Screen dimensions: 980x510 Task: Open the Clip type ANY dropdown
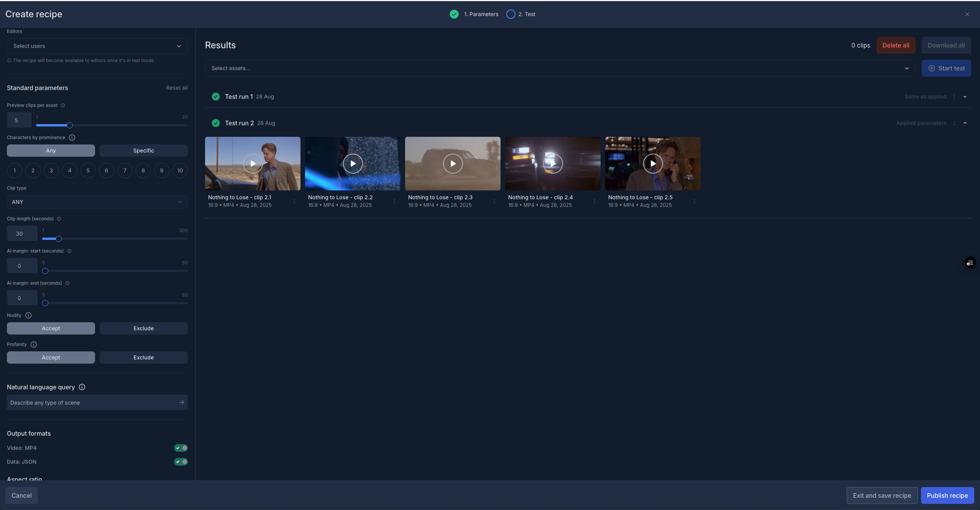point(97,202)
